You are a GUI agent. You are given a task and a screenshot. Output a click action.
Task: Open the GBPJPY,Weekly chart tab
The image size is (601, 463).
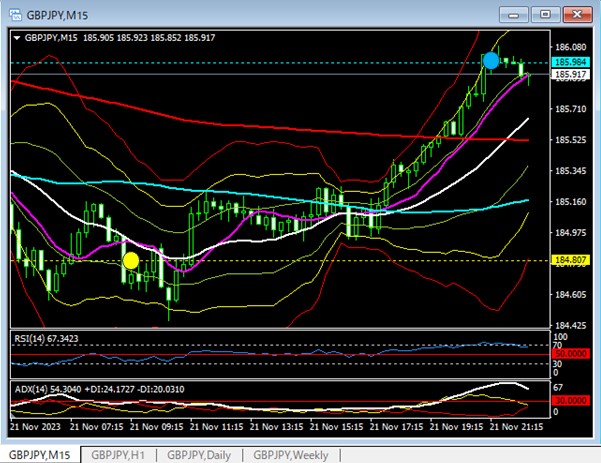(x=290, y=454)
